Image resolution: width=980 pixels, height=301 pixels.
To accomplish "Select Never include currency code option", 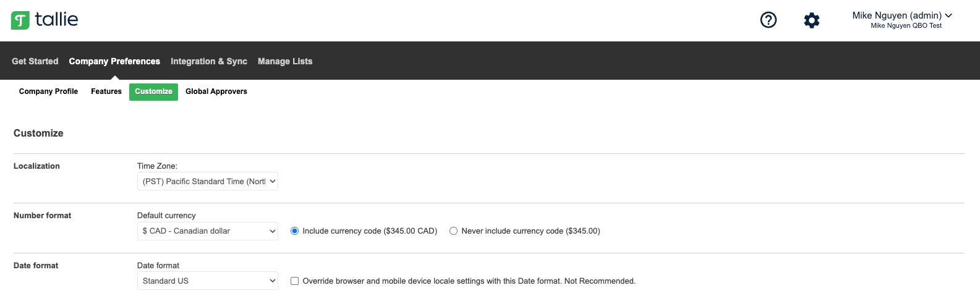I will coord(454,231).
